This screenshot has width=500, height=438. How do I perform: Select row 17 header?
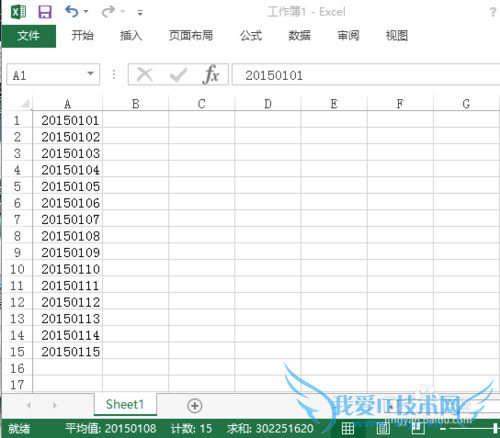click(x=17, y=385)
